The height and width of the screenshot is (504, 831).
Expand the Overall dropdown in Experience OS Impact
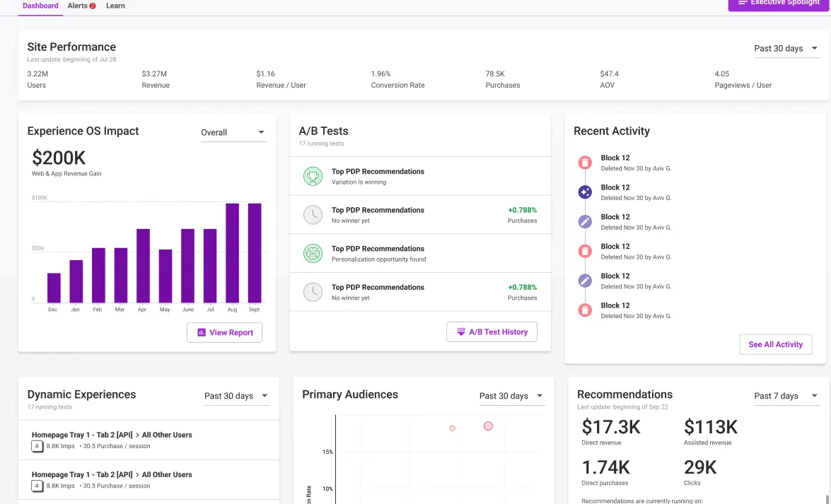233,132
